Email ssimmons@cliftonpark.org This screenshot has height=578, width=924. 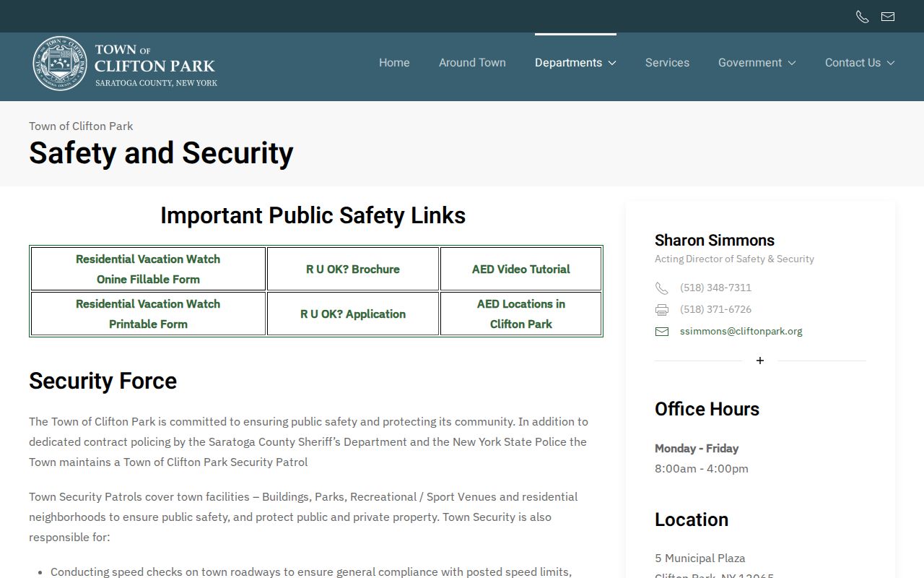pos(741,331)
